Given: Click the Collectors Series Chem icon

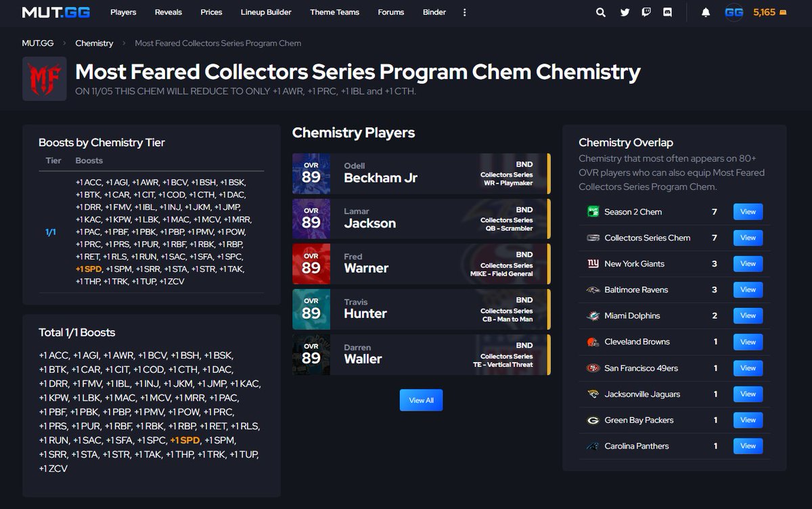Looking at the screenshot, I should (593, 238).
